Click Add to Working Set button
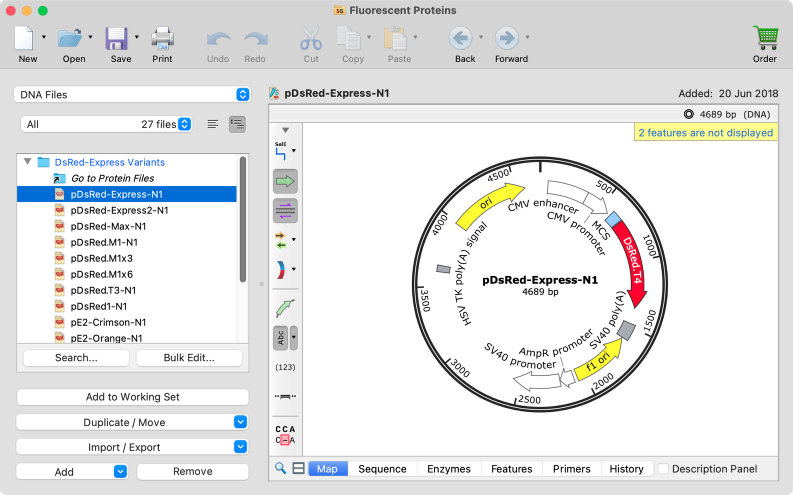 133,397
